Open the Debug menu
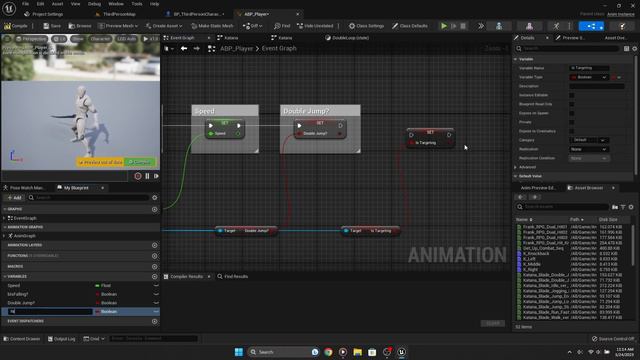This screenshot has width=640, height=360. 94,4
